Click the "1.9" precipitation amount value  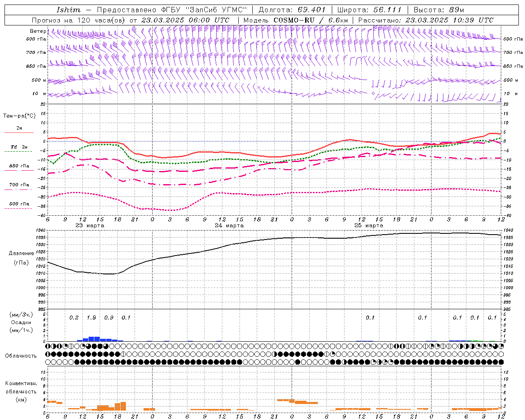point(91,318)
